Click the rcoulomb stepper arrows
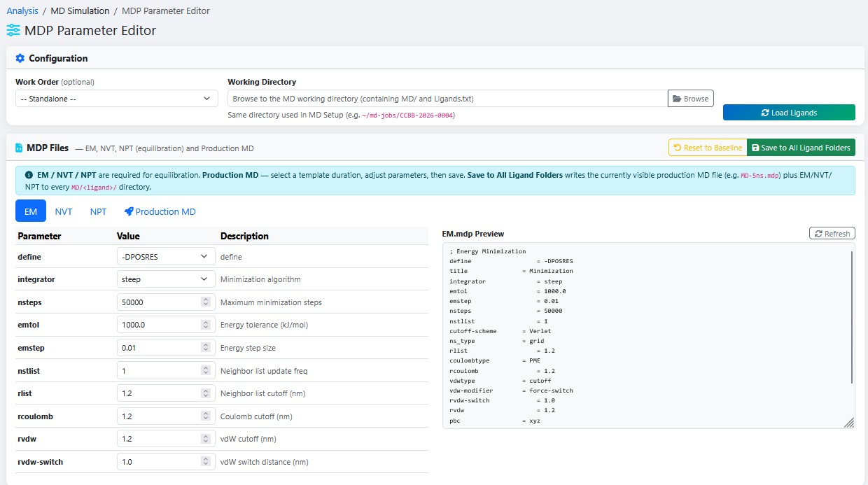Screen dimensions: 868x485 [206, 416]
